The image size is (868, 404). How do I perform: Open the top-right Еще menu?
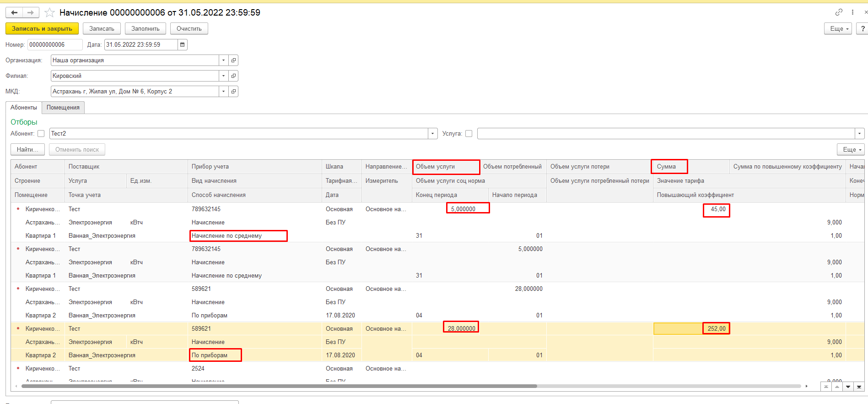point(838,29)
